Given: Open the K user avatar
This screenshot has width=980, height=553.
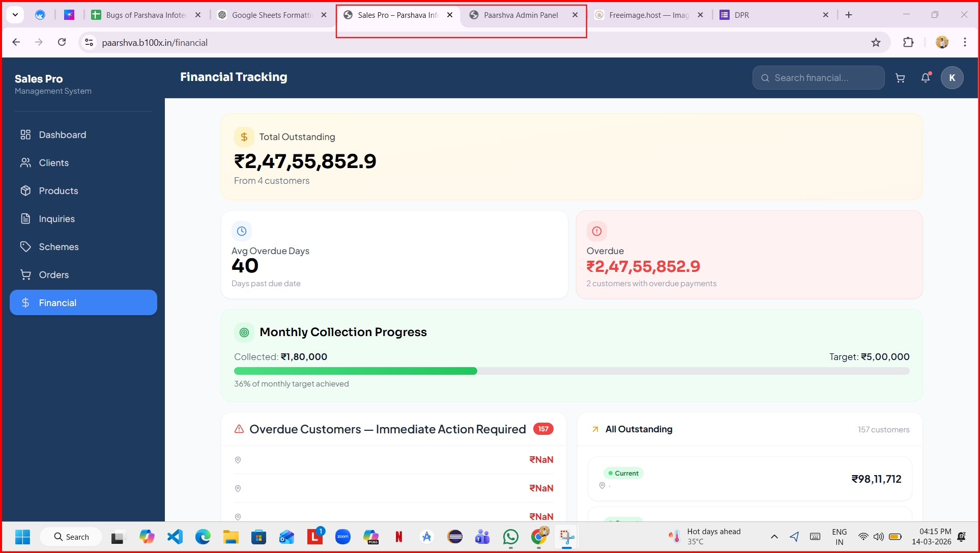Looking at the screenshot, I should tap(952, 78).
